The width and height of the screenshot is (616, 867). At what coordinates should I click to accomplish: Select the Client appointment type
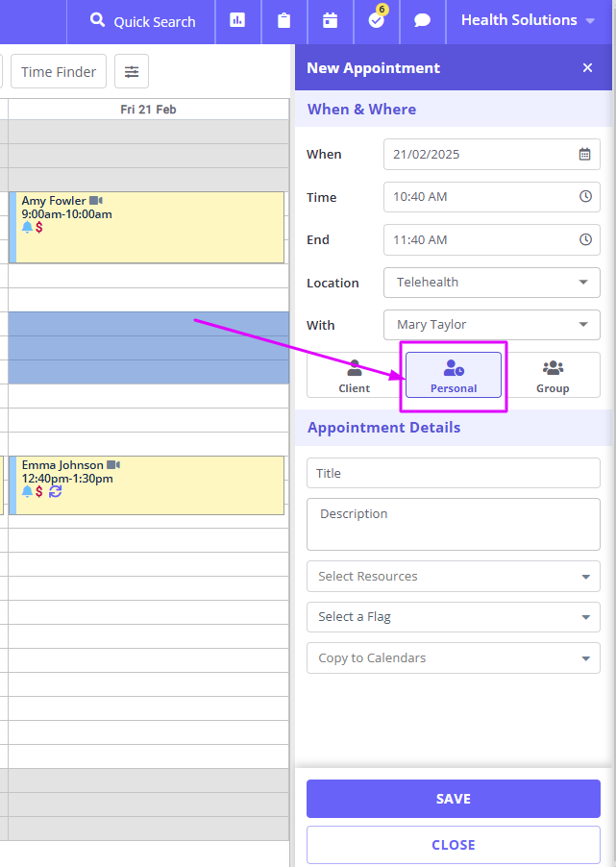tap(354, 375)
